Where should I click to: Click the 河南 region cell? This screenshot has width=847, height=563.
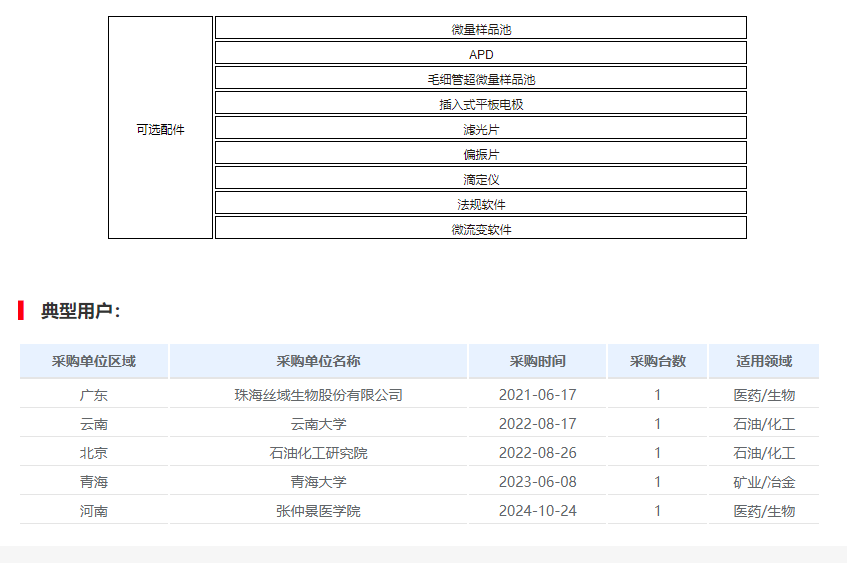pyautogui.click(x=94, y=511)
